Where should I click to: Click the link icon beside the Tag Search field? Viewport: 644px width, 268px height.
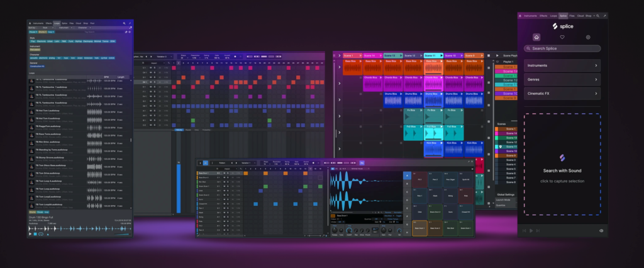pos(126,31)
